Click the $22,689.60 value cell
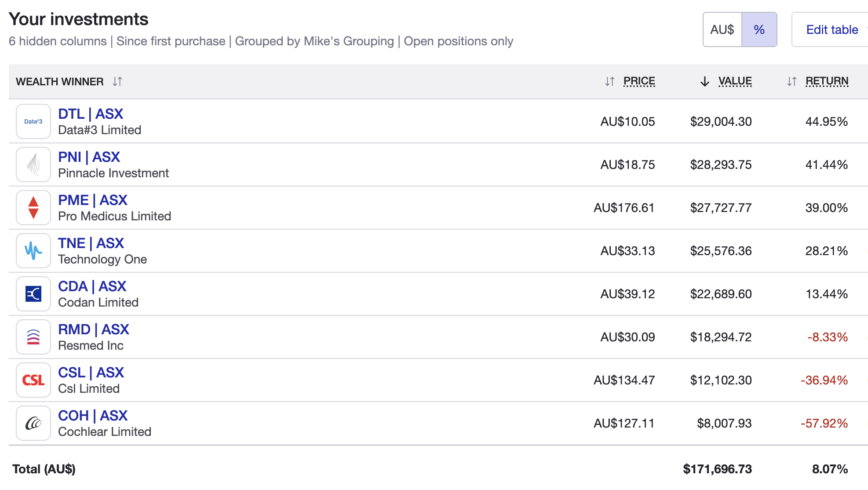 (721, 294)
